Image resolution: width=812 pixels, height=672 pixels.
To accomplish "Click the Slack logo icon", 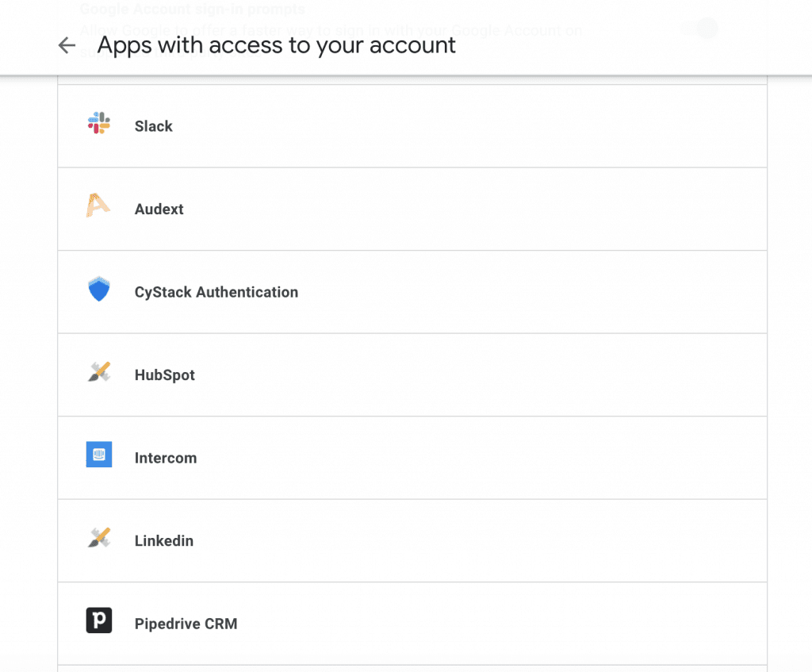I will tap(99, 123).
